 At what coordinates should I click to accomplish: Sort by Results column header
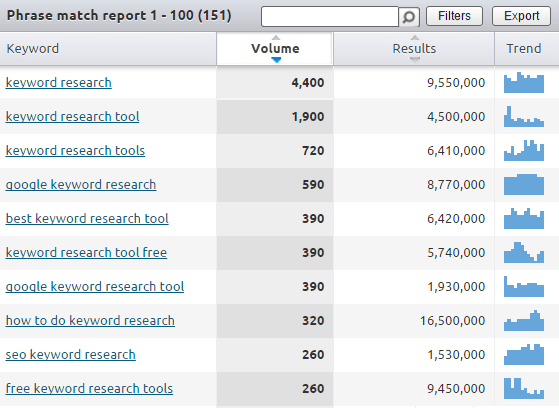coord(414,49)
